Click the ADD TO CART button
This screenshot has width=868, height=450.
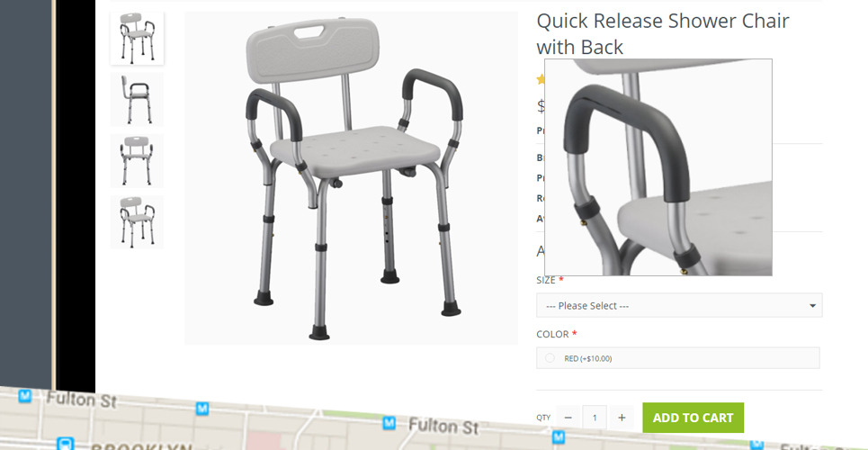pos(694,418)
